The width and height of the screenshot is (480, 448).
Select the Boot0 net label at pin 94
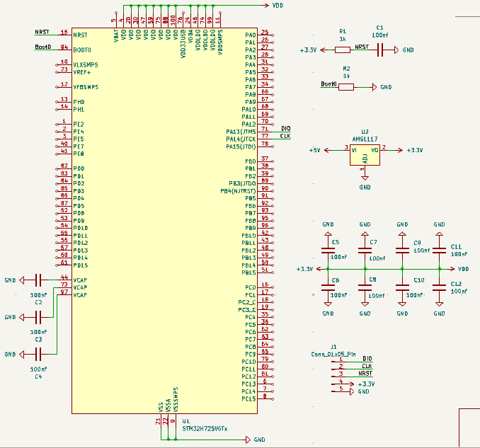point(43,47)
